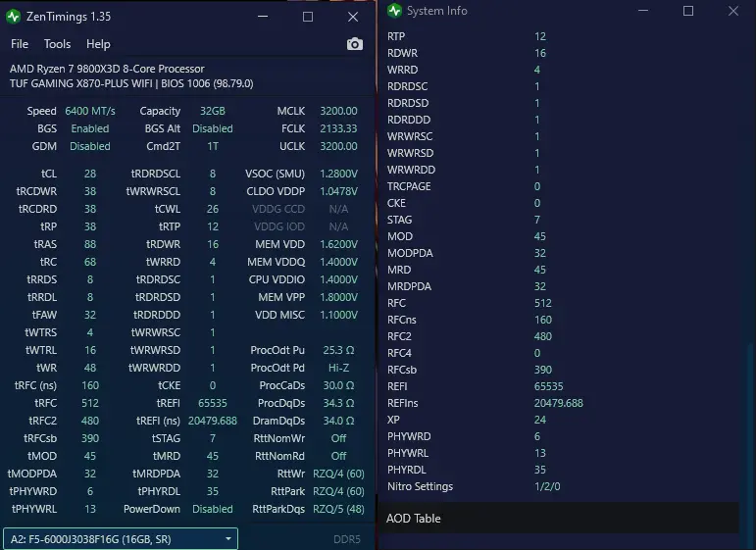Image resolution: width=756 pixels, height=550 pixels.
Task: Click the tRAS value 88
Action: (90, 244)
